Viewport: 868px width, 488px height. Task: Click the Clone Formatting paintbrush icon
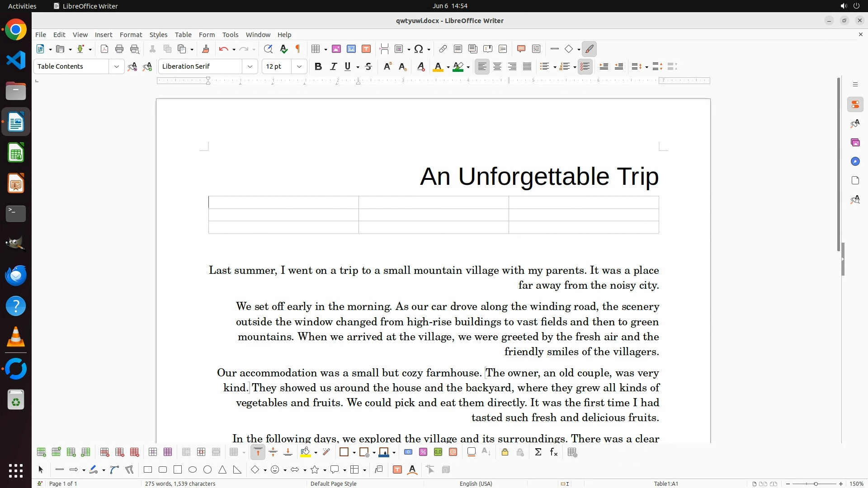click(206, 49)
